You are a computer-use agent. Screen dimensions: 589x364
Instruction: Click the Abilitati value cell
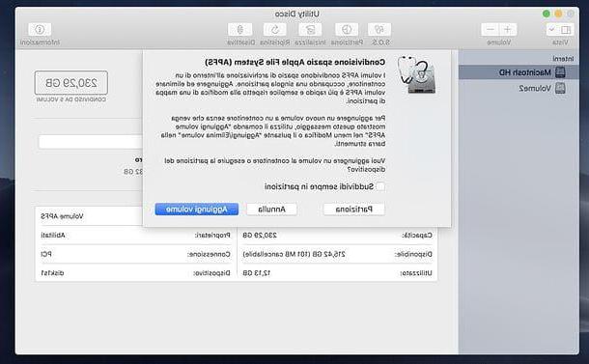coord(53,236)
